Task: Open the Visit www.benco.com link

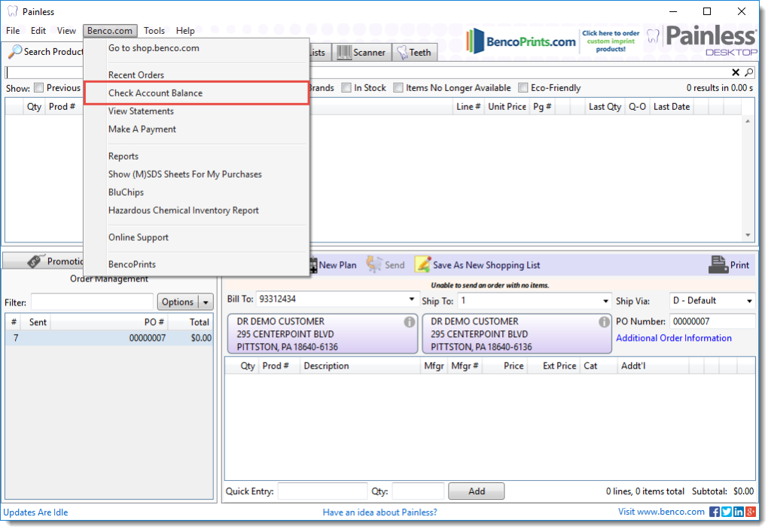Action: pos(661,512)
